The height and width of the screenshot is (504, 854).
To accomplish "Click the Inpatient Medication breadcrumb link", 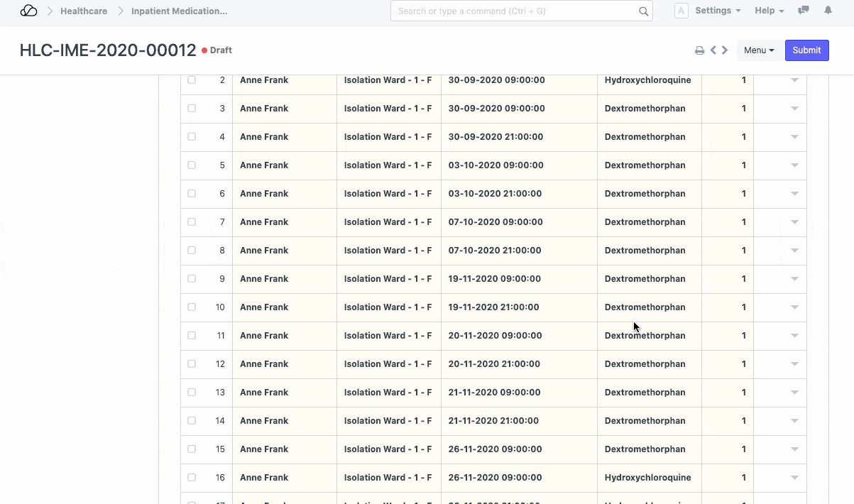I will pyautogui.click(x=179, y=11).
